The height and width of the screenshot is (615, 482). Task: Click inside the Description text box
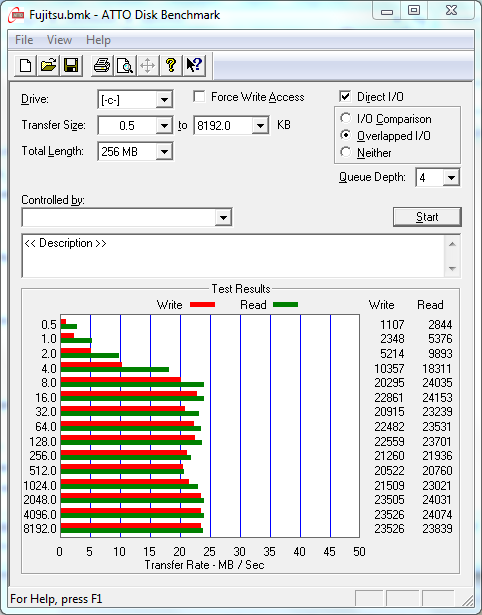[233, 256]
